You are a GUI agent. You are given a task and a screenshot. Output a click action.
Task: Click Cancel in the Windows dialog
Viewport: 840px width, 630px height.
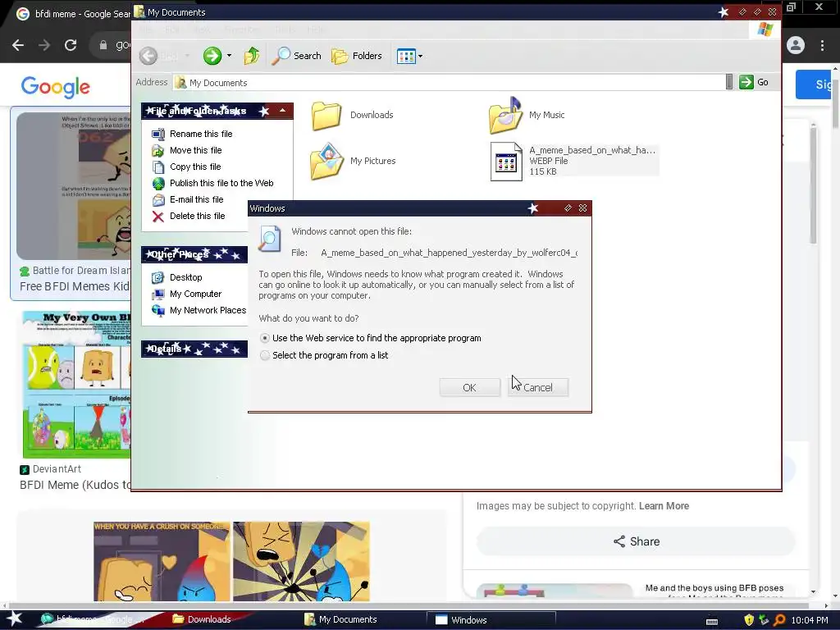point(538,387)
